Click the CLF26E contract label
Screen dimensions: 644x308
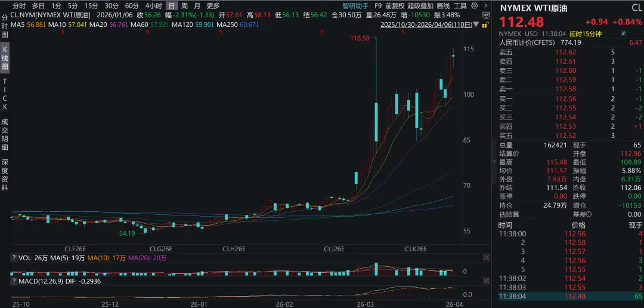tap(76, 249)
